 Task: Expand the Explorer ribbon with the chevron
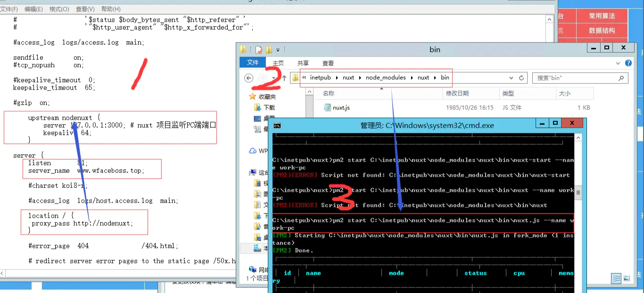(x=619, y=63)
